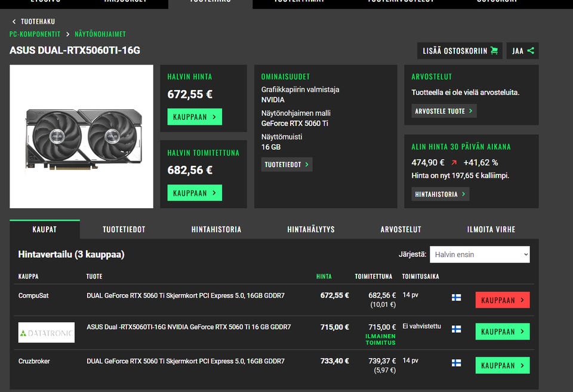
Task: Click the share icon next to Jaa
Action: pos(531,51)
